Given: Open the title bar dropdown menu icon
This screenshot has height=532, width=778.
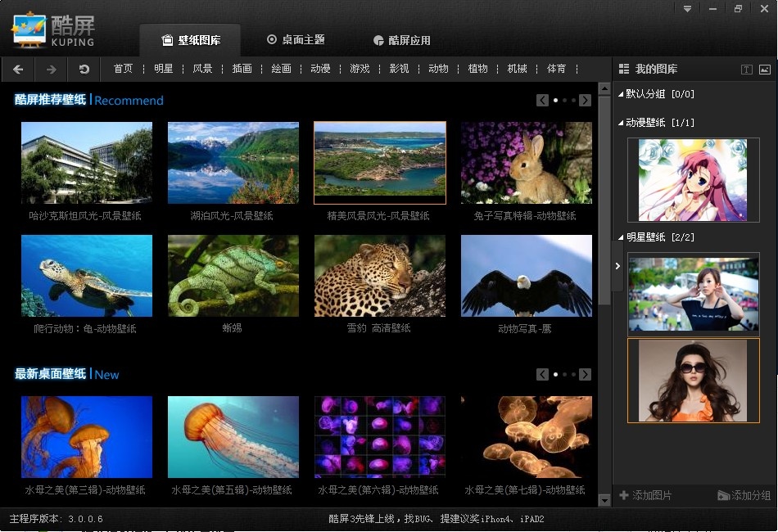Looking at the screenshot, I should tap(687, 9).
